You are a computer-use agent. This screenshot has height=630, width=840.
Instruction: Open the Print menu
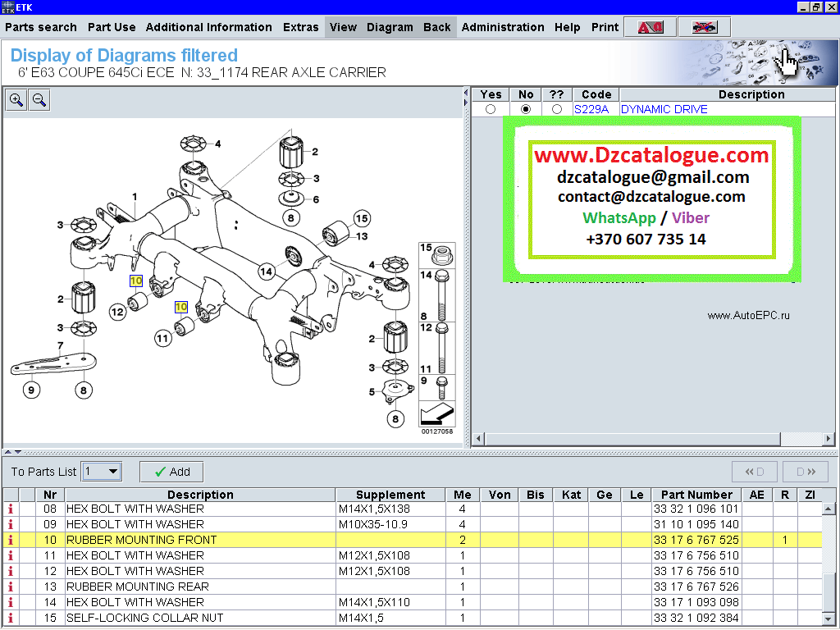tap(605, 27)
